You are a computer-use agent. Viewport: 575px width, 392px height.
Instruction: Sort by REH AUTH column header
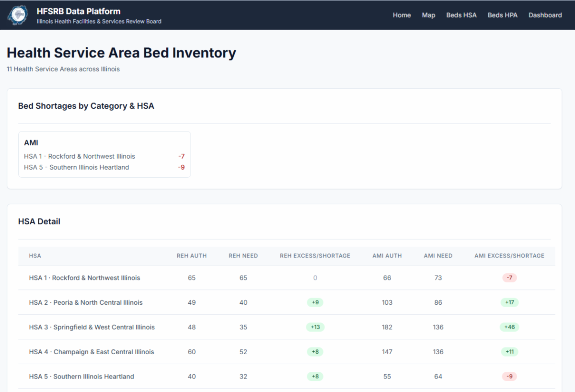[192, 256]
